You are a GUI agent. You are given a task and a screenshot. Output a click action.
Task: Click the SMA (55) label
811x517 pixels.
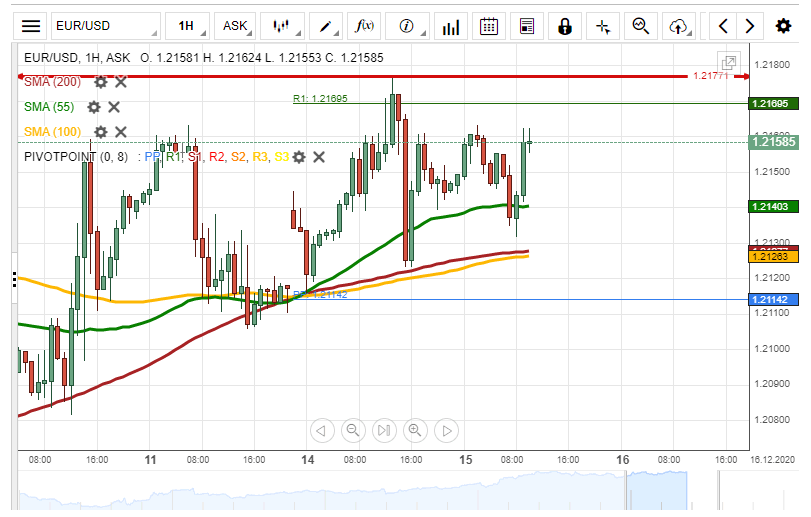click(x=49, y=107)
